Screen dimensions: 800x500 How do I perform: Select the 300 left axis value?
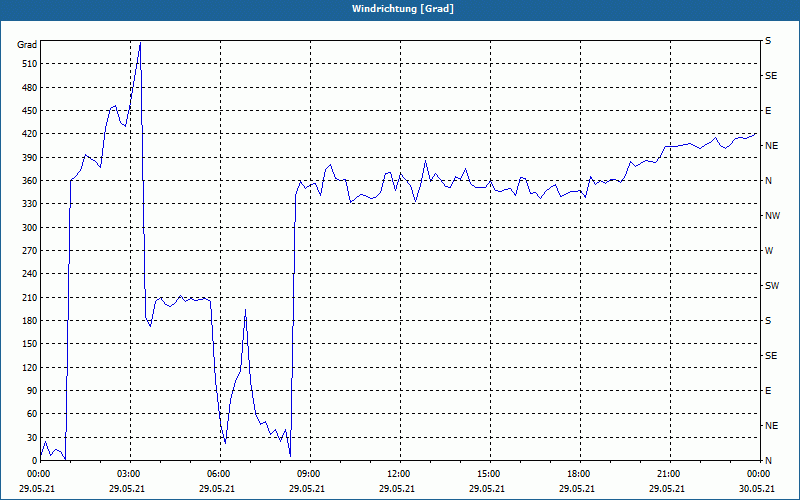(x=30, y=227)
